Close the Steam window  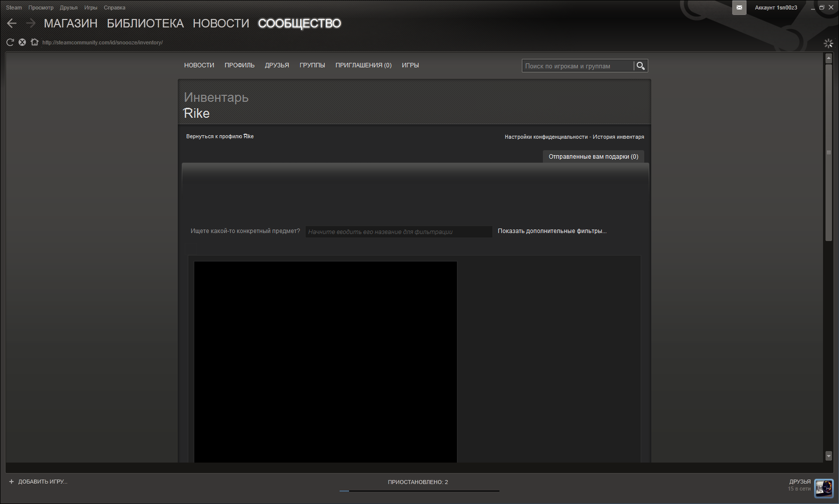click(x=831, y=7)
